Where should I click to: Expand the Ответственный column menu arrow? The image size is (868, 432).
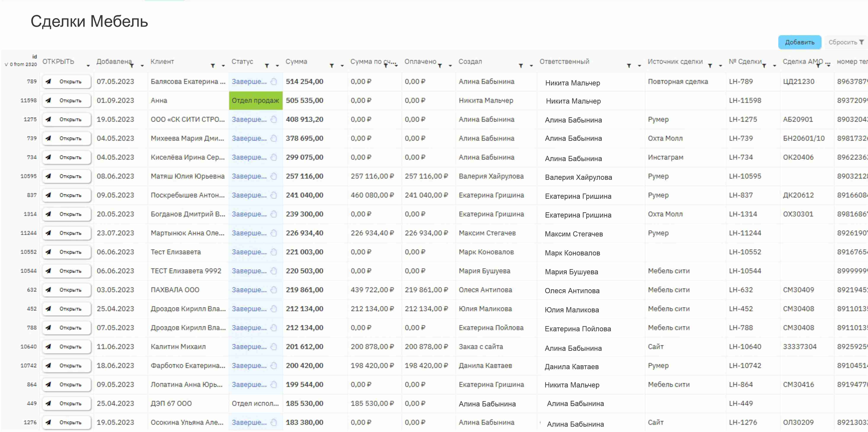(639, 66)
